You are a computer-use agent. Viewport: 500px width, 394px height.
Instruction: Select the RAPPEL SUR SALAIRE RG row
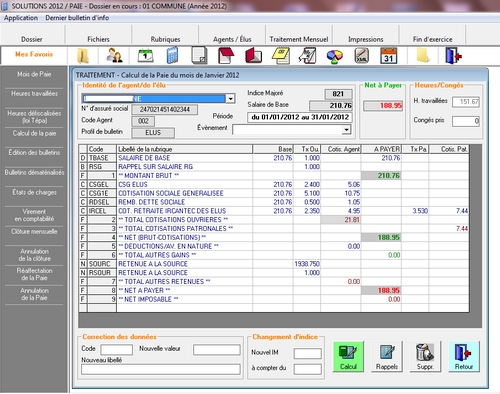tap(274, 167)
